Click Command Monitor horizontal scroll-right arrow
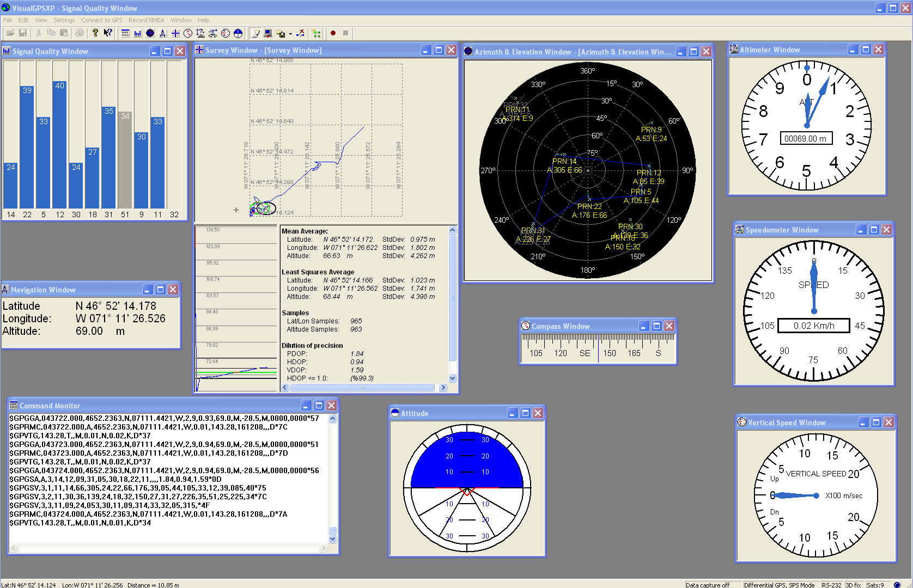 (x=324, y=548)
